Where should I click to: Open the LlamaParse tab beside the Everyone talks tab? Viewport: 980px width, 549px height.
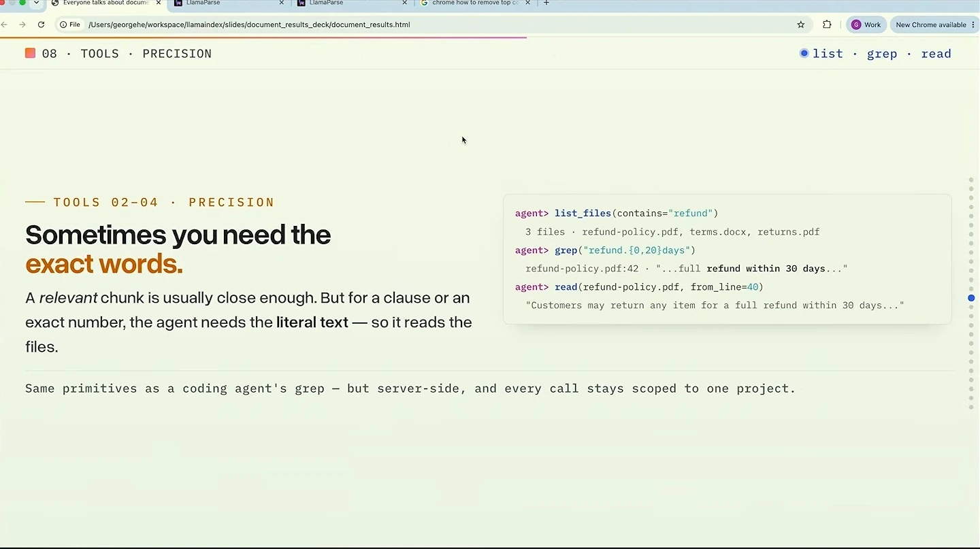(229, 3)
